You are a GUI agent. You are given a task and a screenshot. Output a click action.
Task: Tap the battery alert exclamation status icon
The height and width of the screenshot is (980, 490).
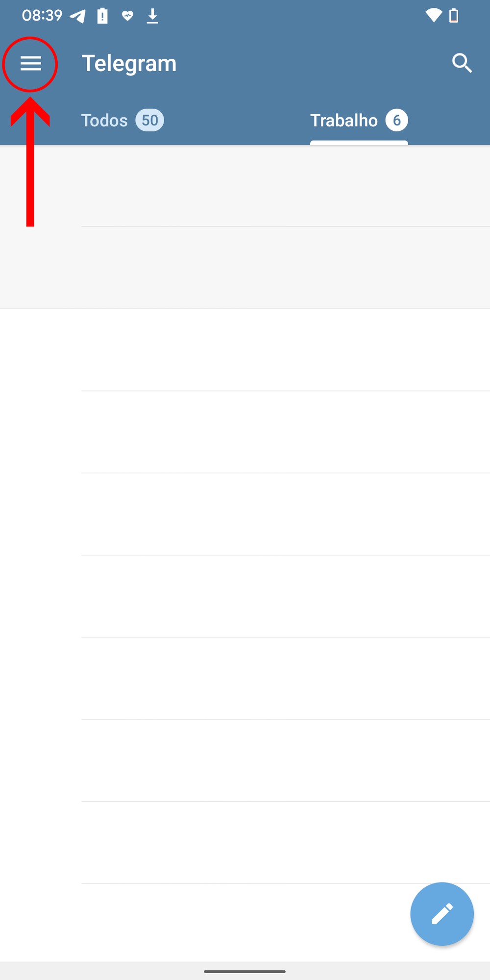click(x=102, y=16)
